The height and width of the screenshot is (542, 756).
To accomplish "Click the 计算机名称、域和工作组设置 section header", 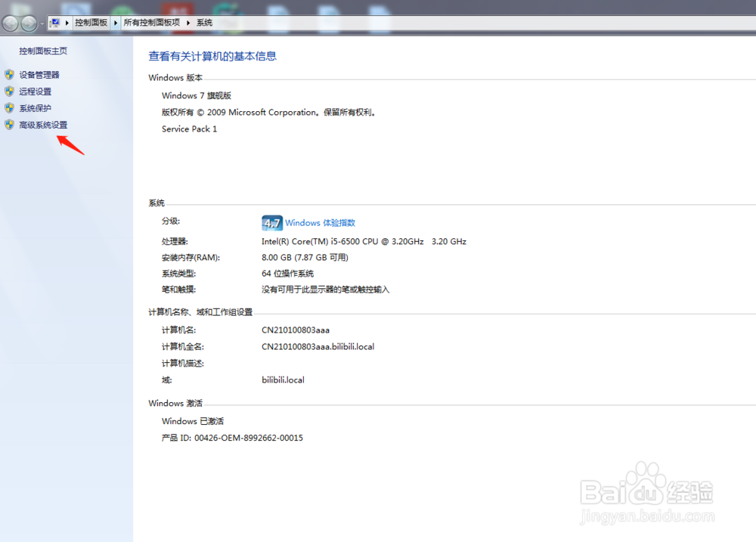I will pos(200,312).
